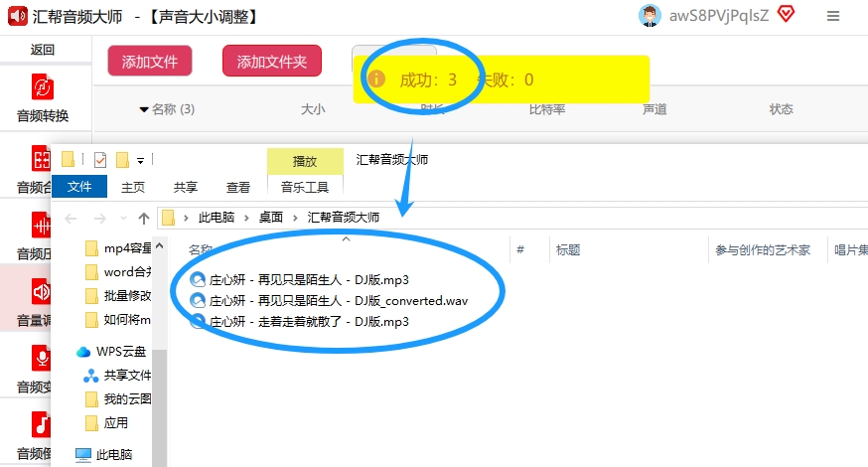Click the 汇帮音频大师 app logo icon
This screenshot has height=467, width=868.
point(17,16)
